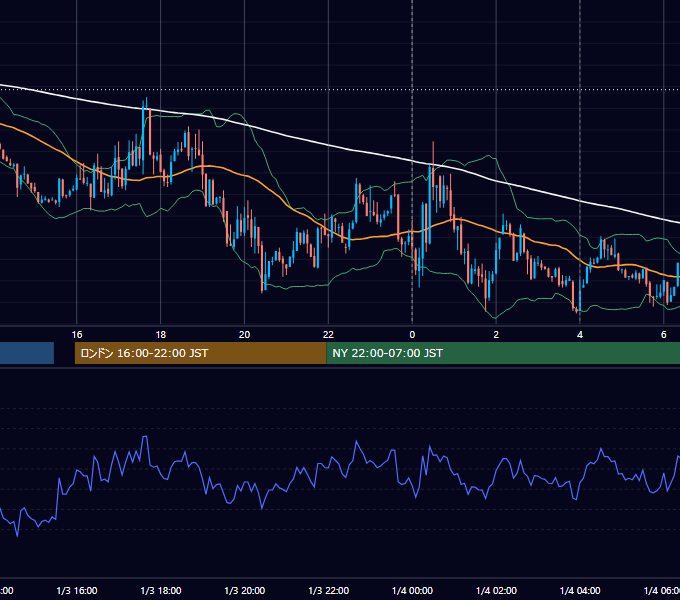Viewport: 680px width, 600px height.
Task: Click the 0 hour label on price chart
Action: pos(412,334)
